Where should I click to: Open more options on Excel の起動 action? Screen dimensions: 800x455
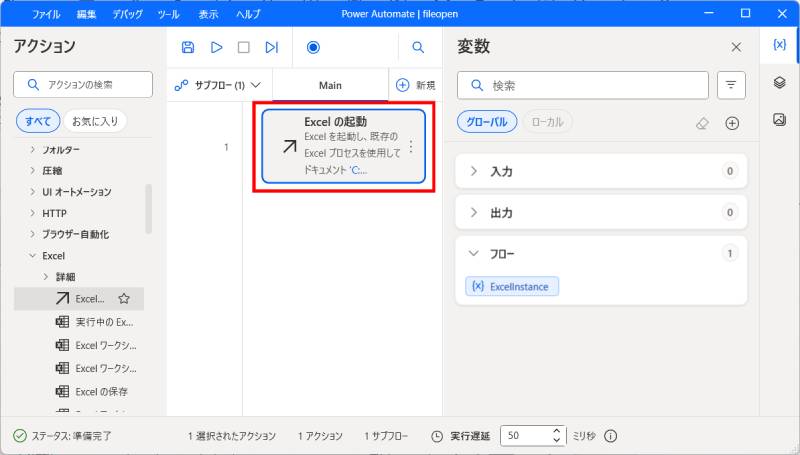[x=411, y=147]
